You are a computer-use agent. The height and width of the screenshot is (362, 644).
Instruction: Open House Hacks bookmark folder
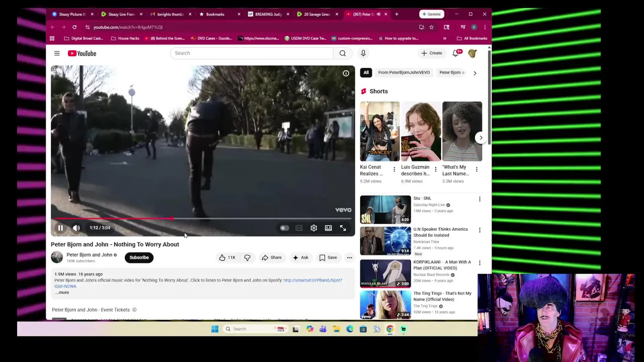pos(125,38)
